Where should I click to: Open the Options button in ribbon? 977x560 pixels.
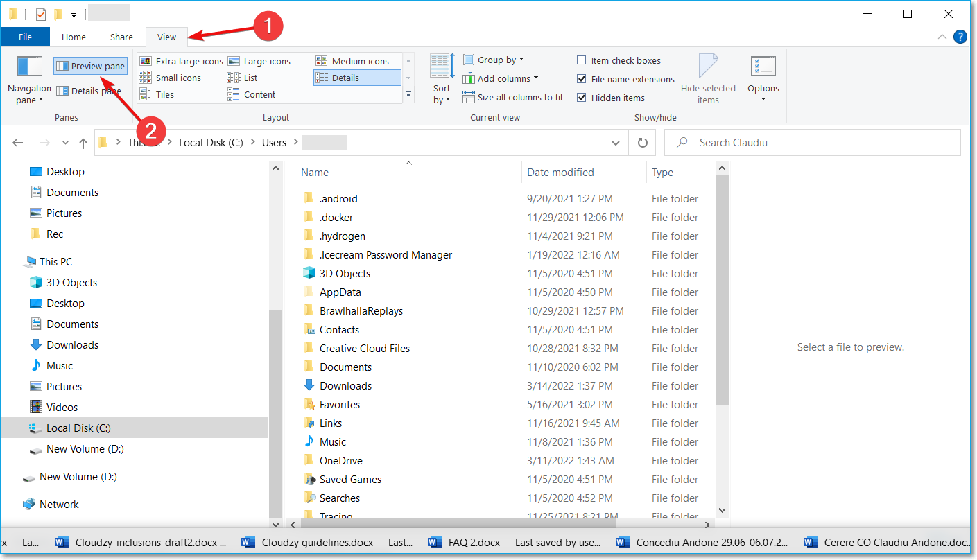pyautogui.click(x=763, y=78)
